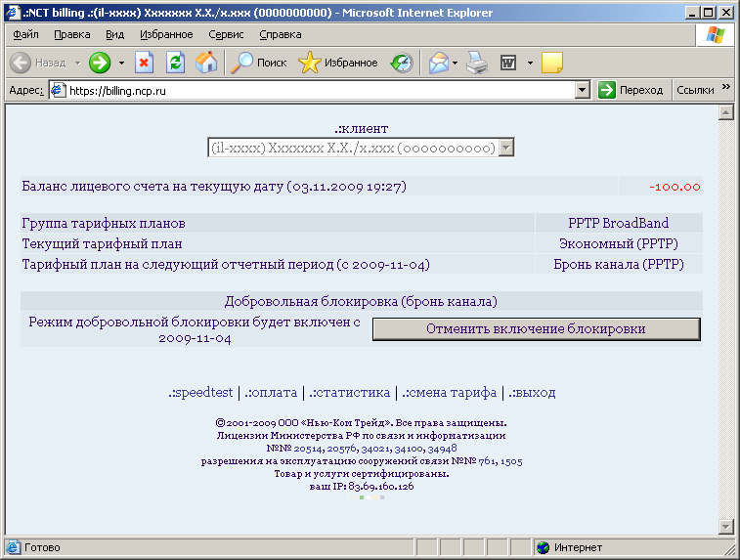Expand the Back button history dropdown arrow
740x560 pixels.
click(77, 63)
